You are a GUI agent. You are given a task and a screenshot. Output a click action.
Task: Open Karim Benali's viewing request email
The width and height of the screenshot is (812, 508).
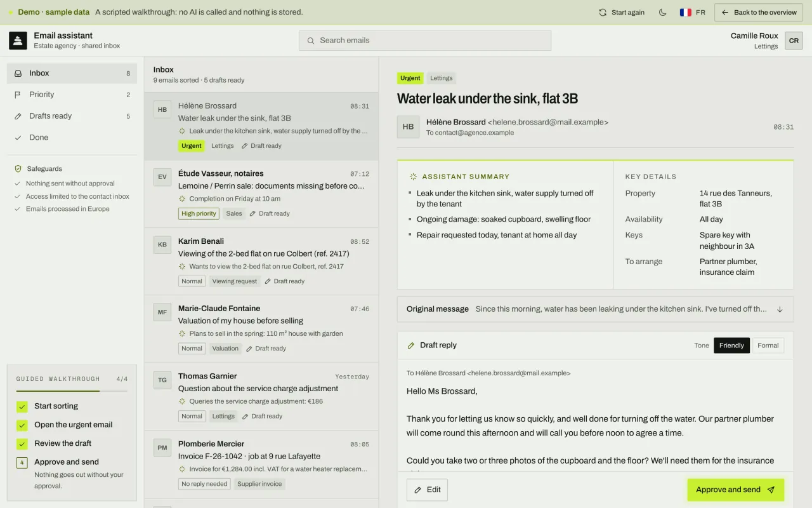coord(261,262)
